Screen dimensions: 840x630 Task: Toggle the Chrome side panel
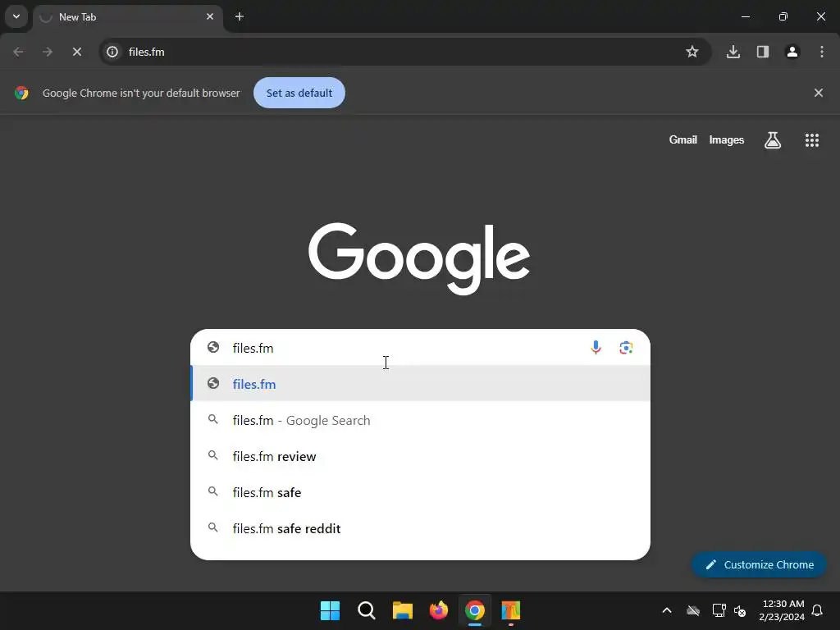[x=763, y=52]
